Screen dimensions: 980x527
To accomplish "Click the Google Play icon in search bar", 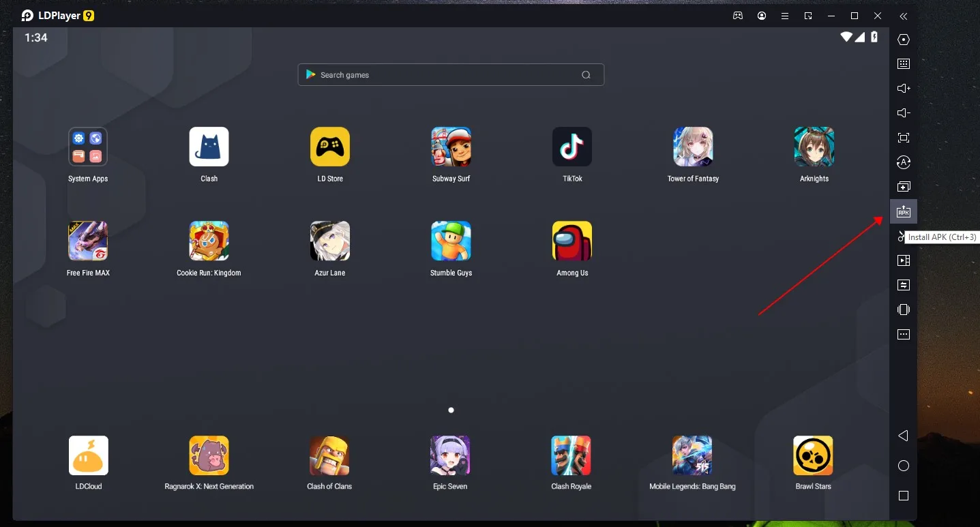I will 310,75.
